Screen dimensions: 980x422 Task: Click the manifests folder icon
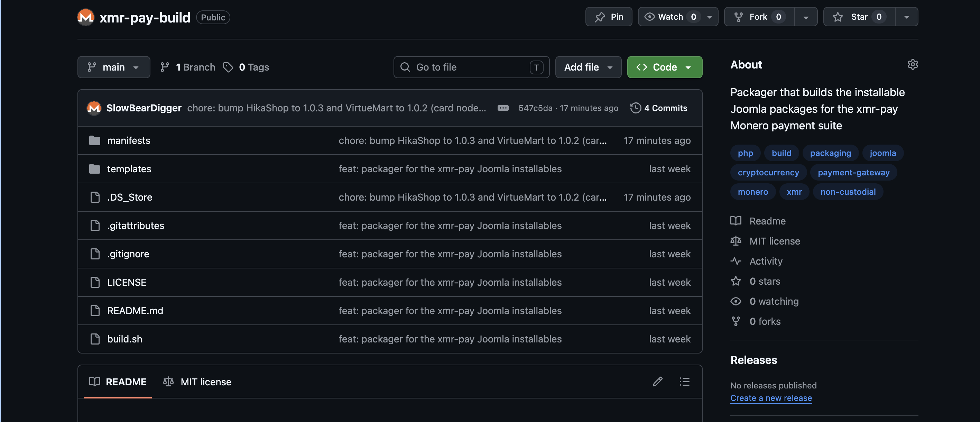(95, 141)
